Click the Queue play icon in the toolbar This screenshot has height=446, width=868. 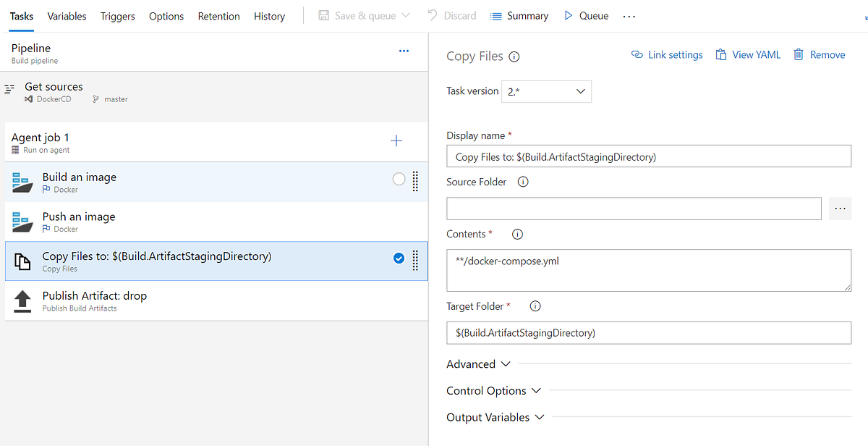click(569, 14)
